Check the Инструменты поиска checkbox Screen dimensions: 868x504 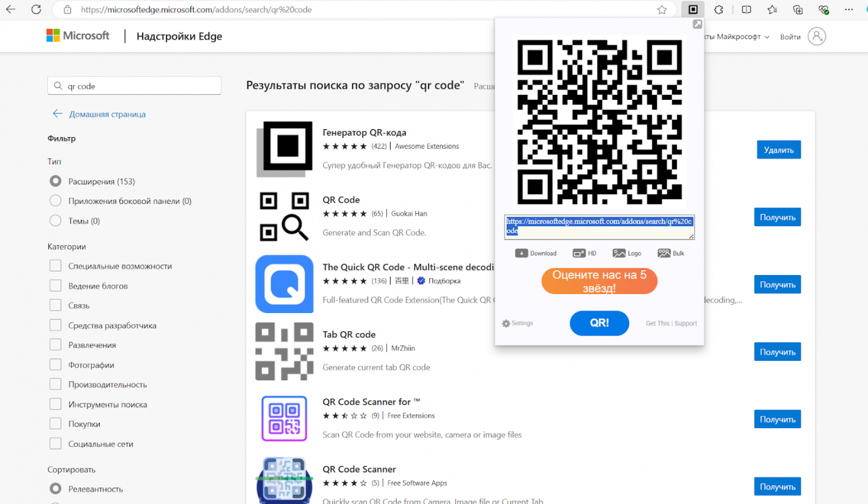pyautogui.click(x=56, y=404)
